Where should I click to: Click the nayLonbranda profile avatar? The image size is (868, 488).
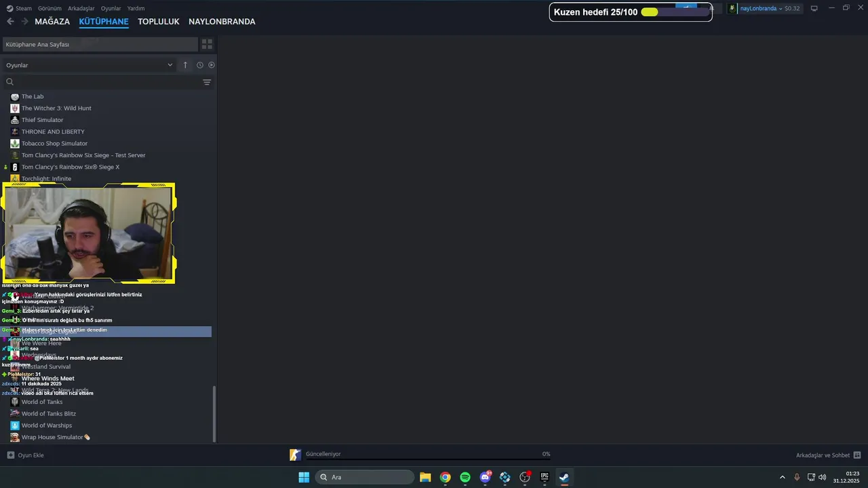click(732, 8)
